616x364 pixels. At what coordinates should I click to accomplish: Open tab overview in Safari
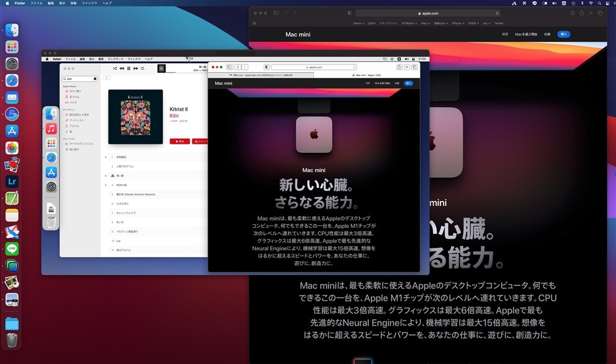coord(414,67)
